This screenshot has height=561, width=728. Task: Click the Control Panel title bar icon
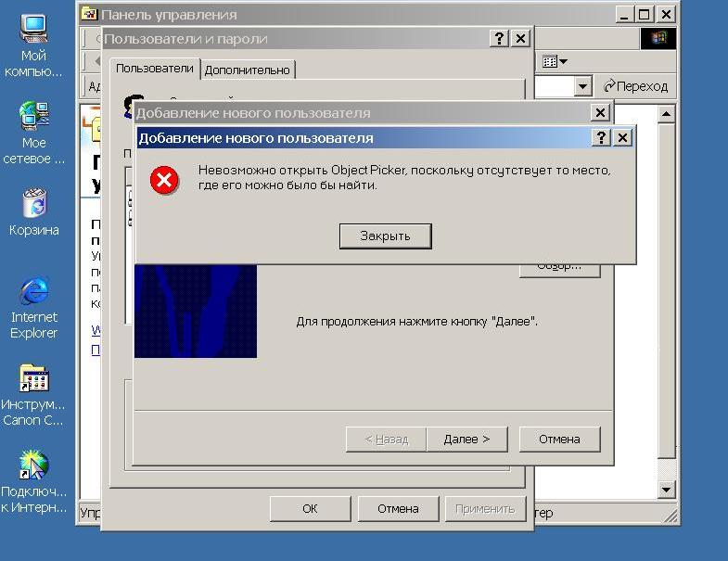[89, 14]
